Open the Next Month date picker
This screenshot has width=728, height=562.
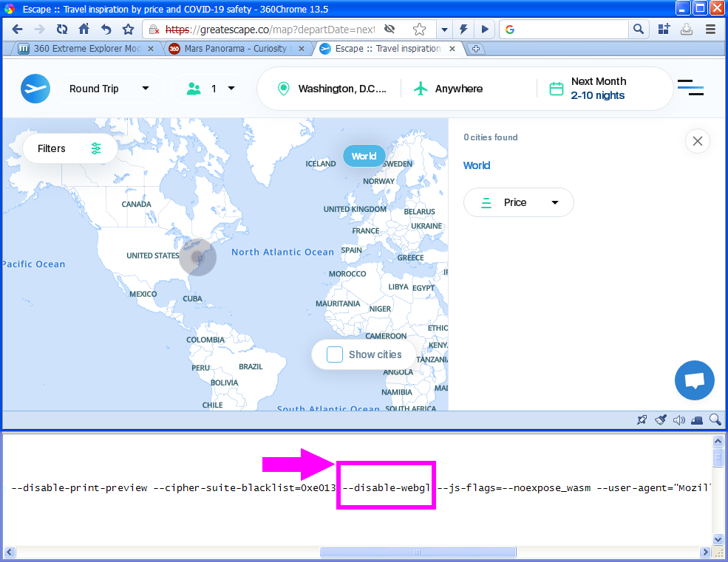coord(588,88)
